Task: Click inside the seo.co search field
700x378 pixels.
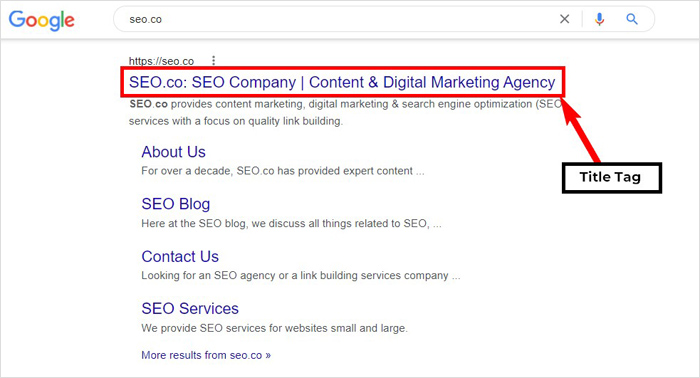Action: coord(339,19)
